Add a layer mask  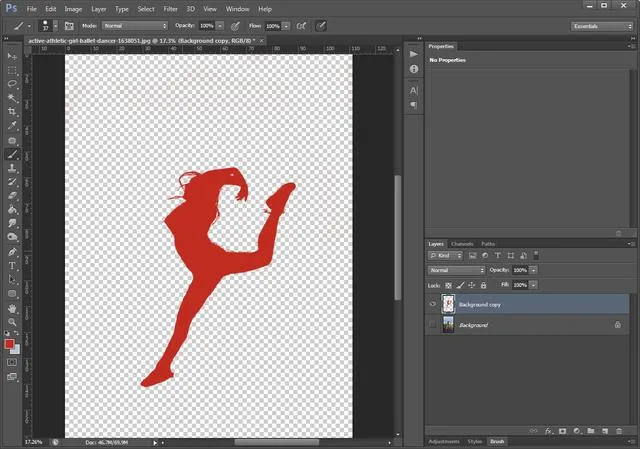(562, 431)
